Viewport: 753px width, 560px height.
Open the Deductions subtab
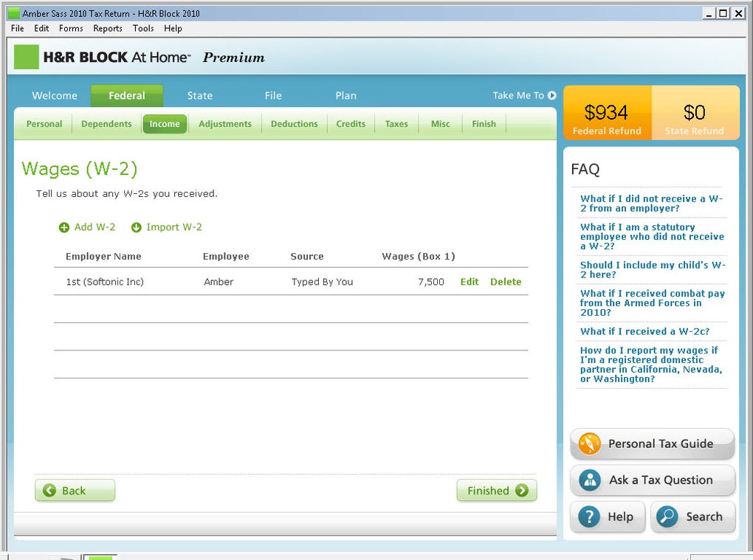(294, 124)
